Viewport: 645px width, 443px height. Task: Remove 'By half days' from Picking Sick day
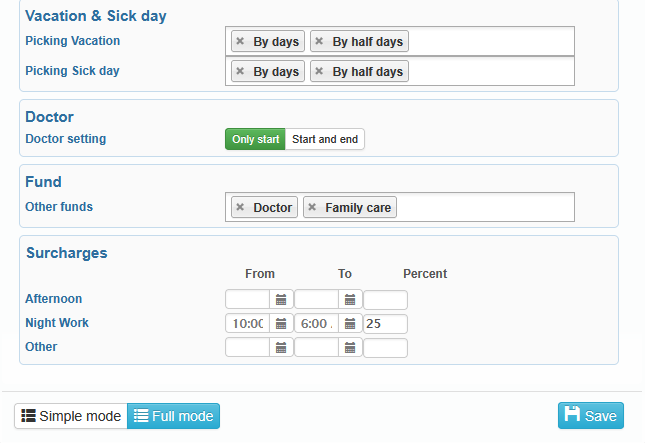tap(319, 71)
